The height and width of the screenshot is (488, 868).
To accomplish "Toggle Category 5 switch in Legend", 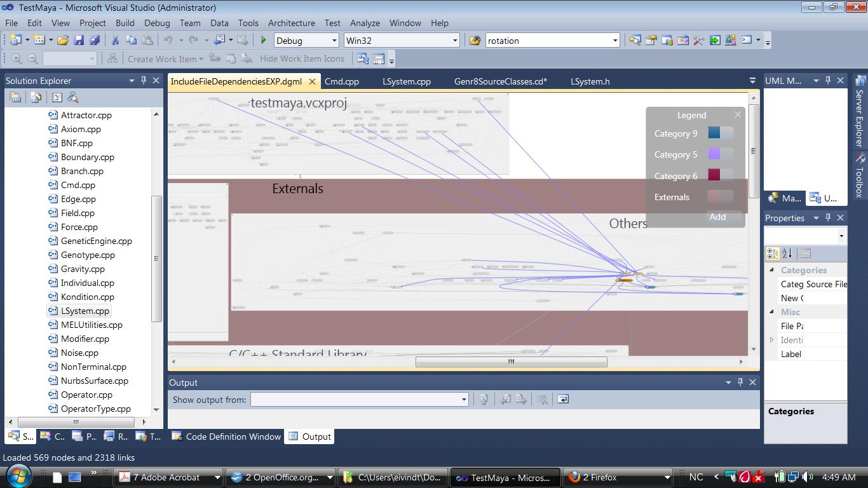I will [x=721, y=154].
